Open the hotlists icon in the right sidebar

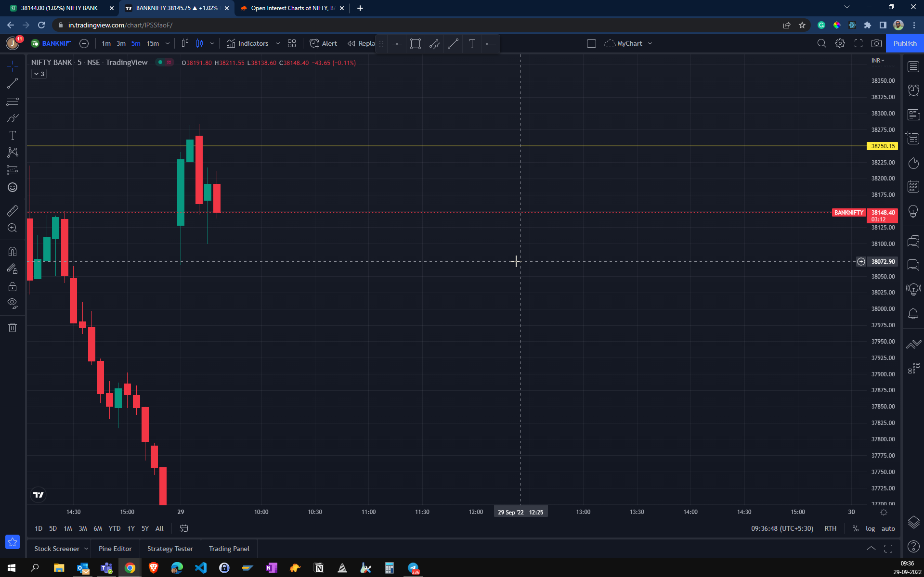913,163
